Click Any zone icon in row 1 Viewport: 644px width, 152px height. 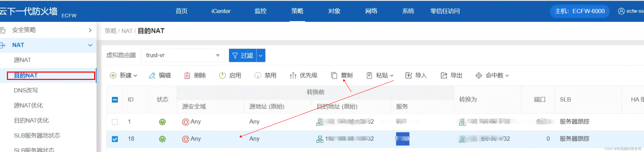coord(185,122)
